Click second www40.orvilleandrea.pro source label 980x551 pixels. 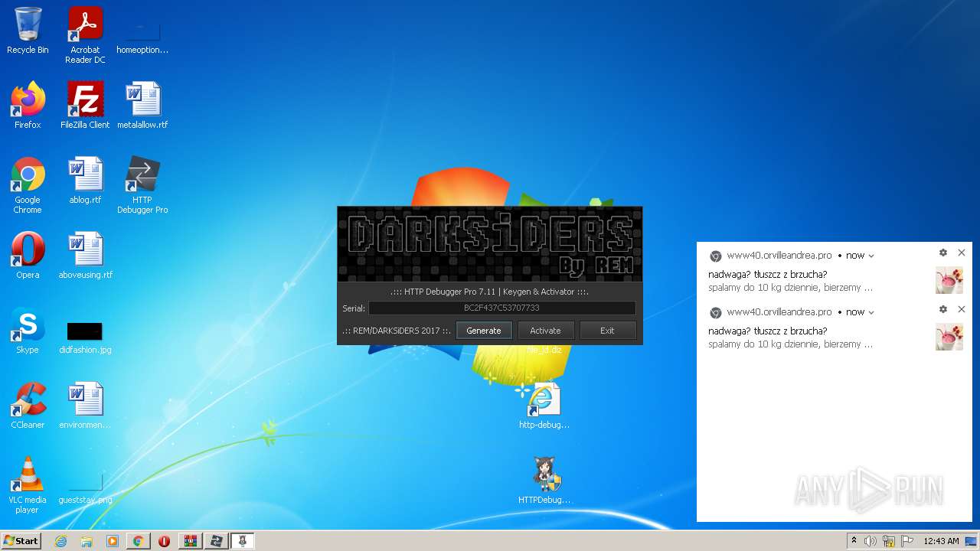[779, 312]
